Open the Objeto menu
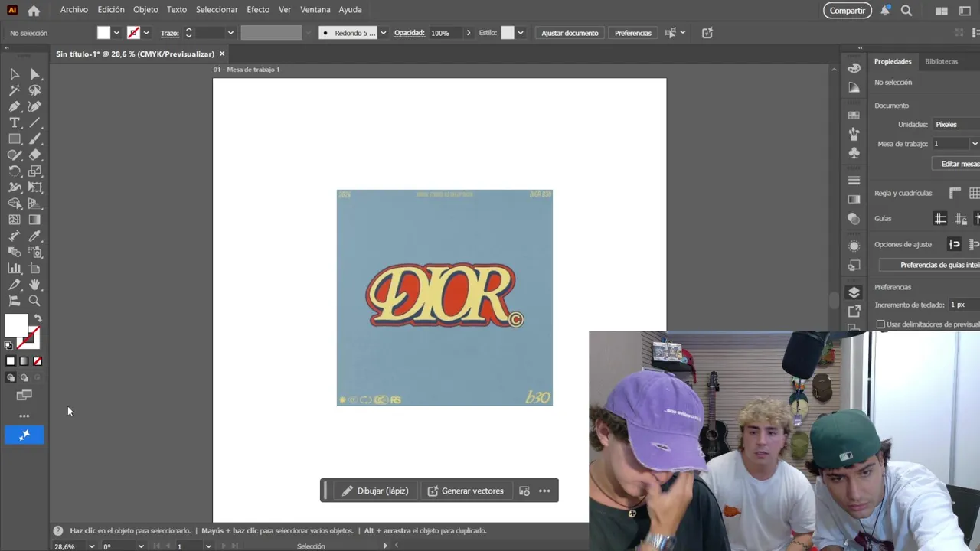The width and height of the screenshot is (980, 551). [145, 10]
